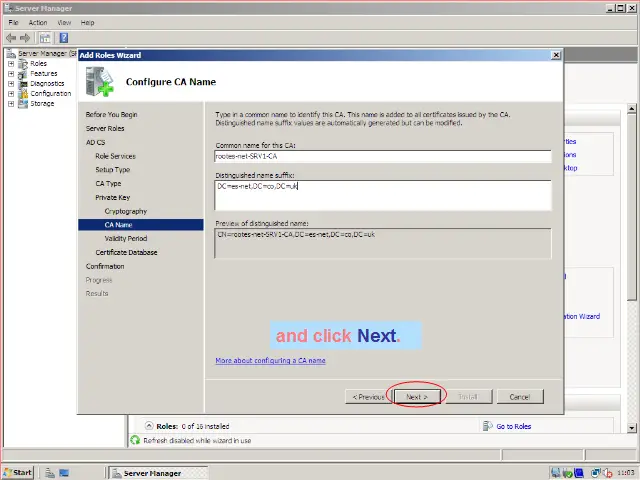Select the Cryptography wizard step
The image size is (640, 480).
(126, 211)
